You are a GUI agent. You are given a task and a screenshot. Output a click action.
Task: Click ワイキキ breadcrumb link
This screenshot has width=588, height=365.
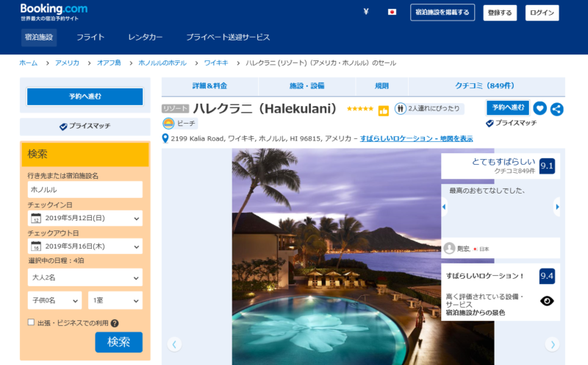coord(216,63)
